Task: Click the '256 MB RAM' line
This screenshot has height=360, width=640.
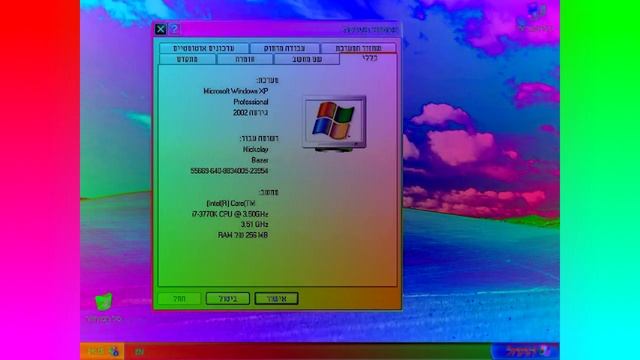Action: click(x=243, y=235)
